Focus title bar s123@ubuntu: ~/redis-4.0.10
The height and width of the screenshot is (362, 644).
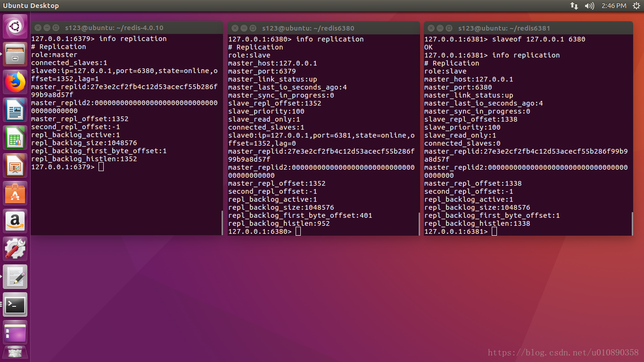(x=114, y=28)
